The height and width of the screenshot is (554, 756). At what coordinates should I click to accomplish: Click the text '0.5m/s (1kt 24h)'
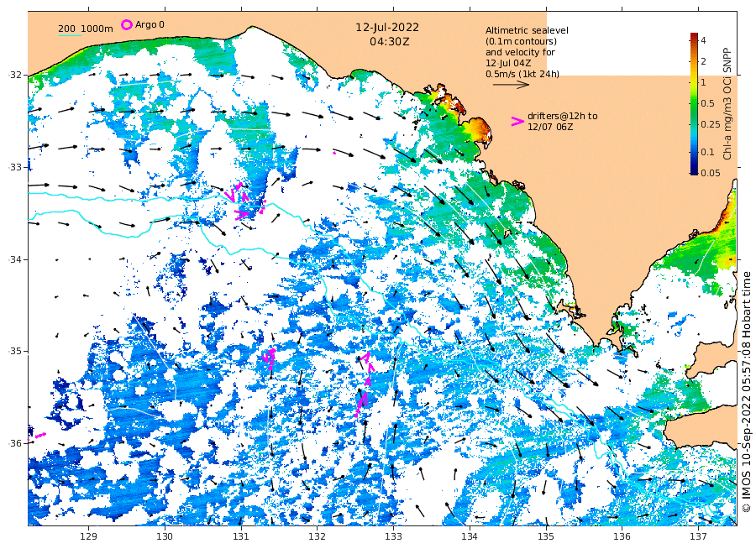tap(522, 74)
